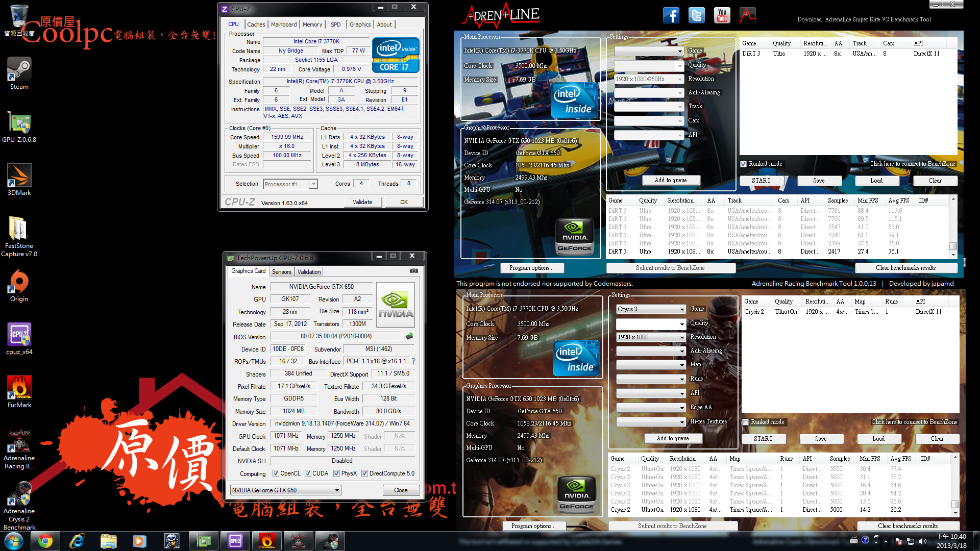Click the BIOS save icon in GPU-Z
The width and height of the screenshot is (980, 551).
click(409, 336)
